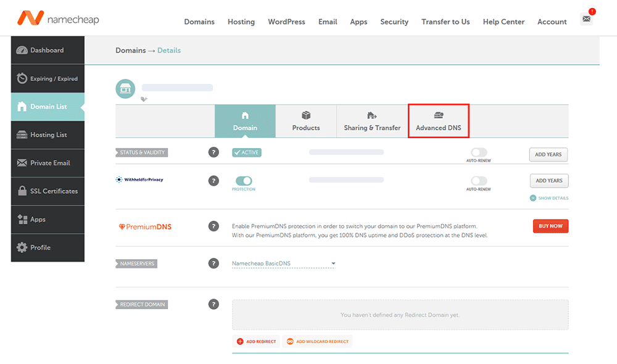The width and height of the screenshot is (617, 364).
Task: Enable domain Auto-Renew in Status row
Action: point(479,152)
